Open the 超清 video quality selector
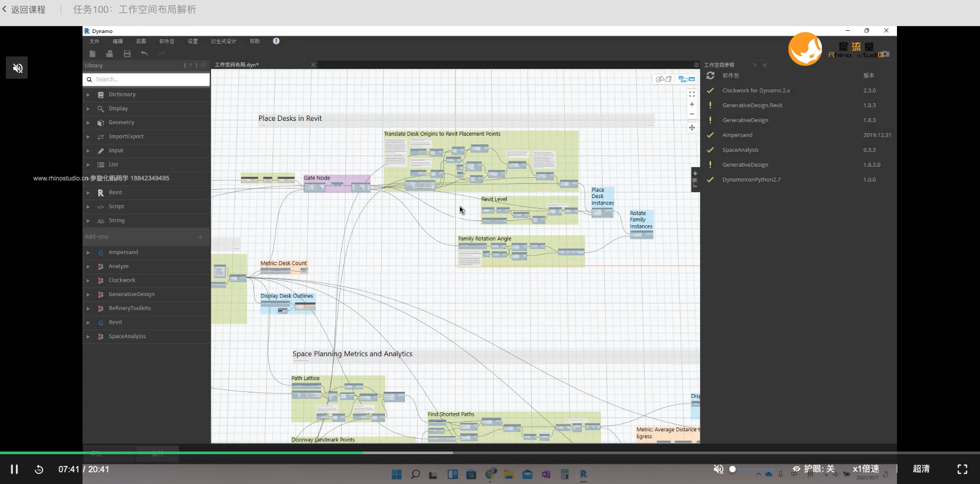 [921, 469]
